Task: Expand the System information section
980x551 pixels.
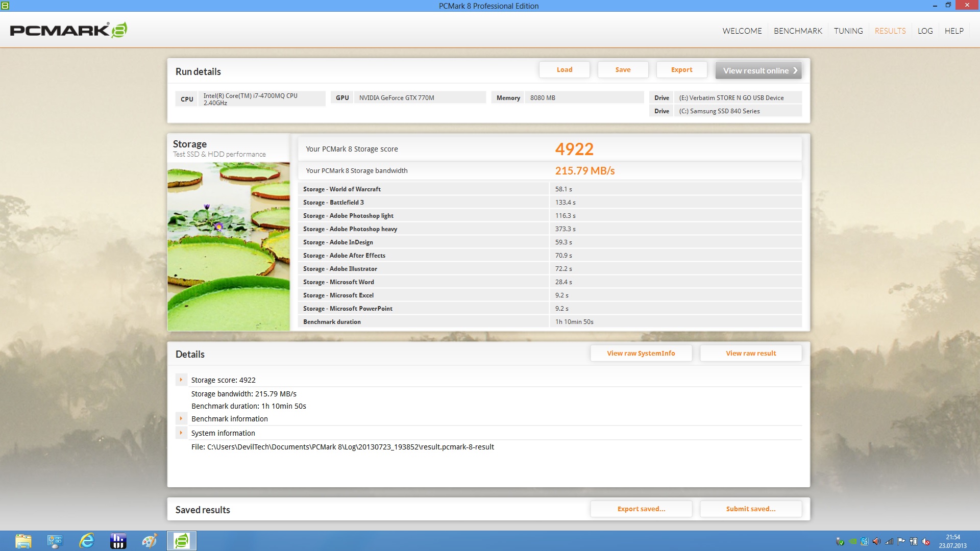Action: click(181, 433)
